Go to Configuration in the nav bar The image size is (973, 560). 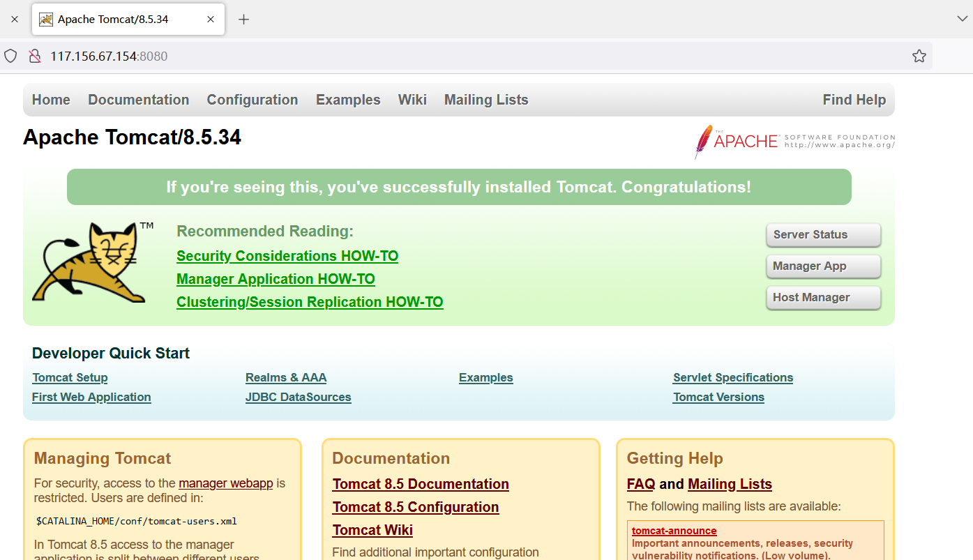252,100
